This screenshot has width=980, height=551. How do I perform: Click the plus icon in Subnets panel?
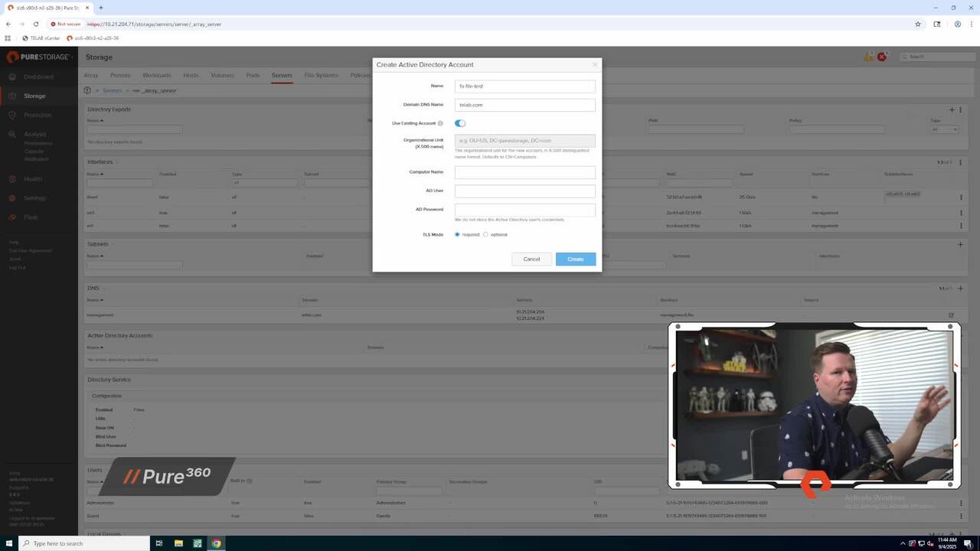click(x=960, y=244)
